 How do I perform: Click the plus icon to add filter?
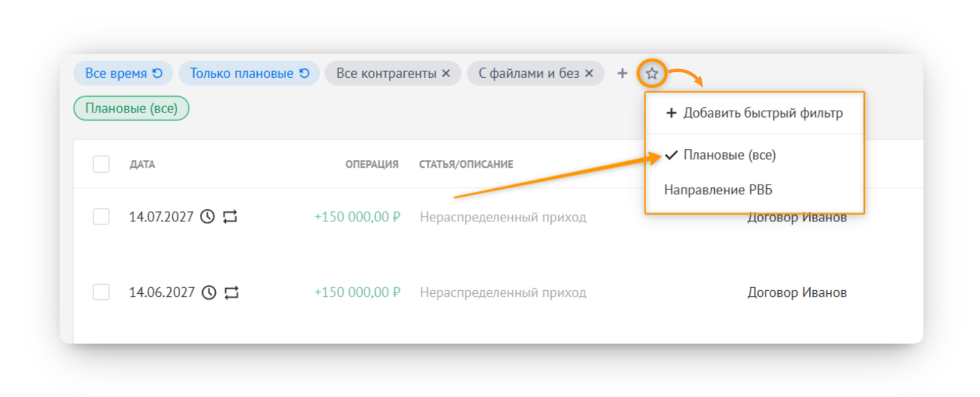point(622,73)
